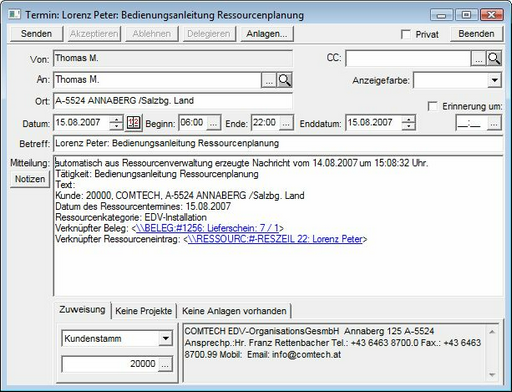Image resolution: width=512 pixels, height=392 pixels.
Task: Minimize the Termin window
Action: [441, 15]
